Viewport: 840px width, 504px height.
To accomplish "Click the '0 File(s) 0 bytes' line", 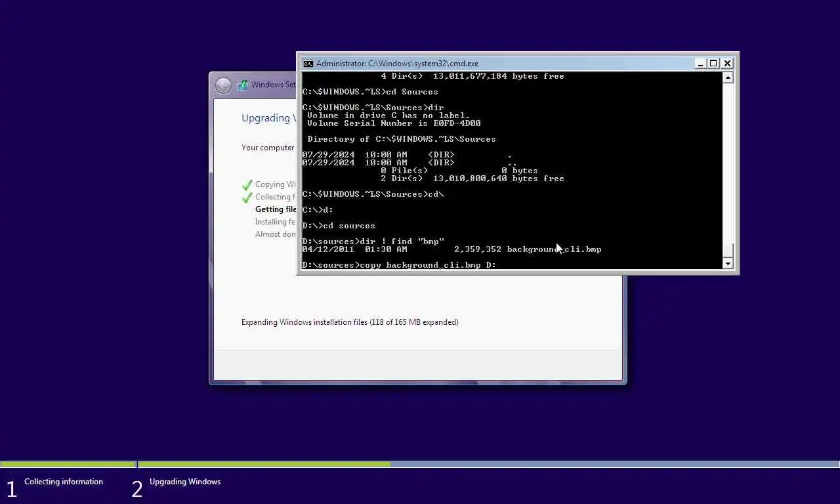I will point(459,171).
